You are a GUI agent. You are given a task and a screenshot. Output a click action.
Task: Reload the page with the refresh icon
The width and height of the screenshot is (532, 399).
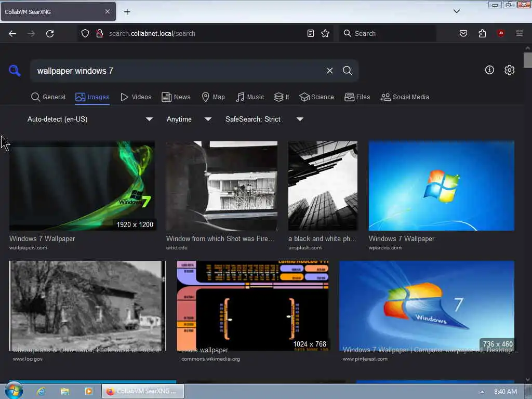tap(50, 33)
